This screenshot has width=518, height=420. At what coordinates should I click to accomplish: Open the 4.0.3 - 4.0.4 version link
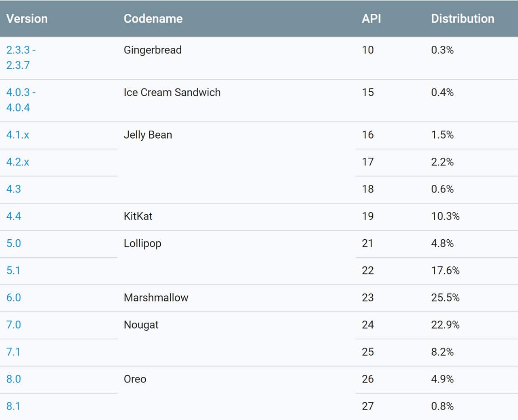(x=20, y=100)
